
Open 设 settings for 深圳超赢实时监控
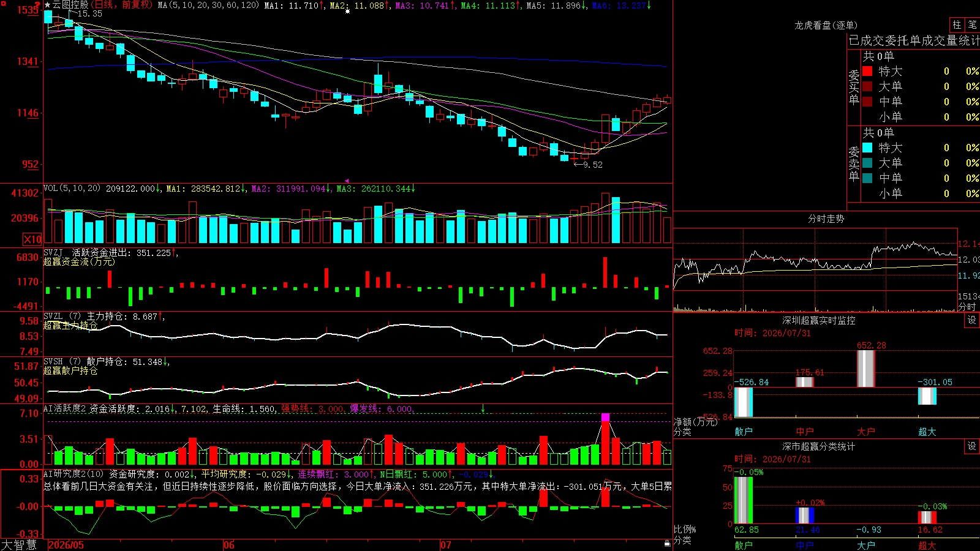click(972, 320)
